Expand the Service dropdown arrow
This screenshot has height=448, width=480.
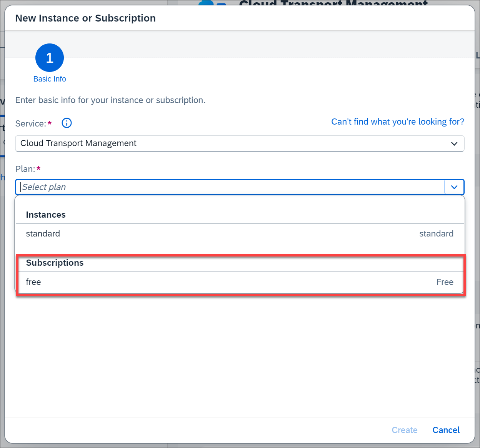tap(454, 143)
